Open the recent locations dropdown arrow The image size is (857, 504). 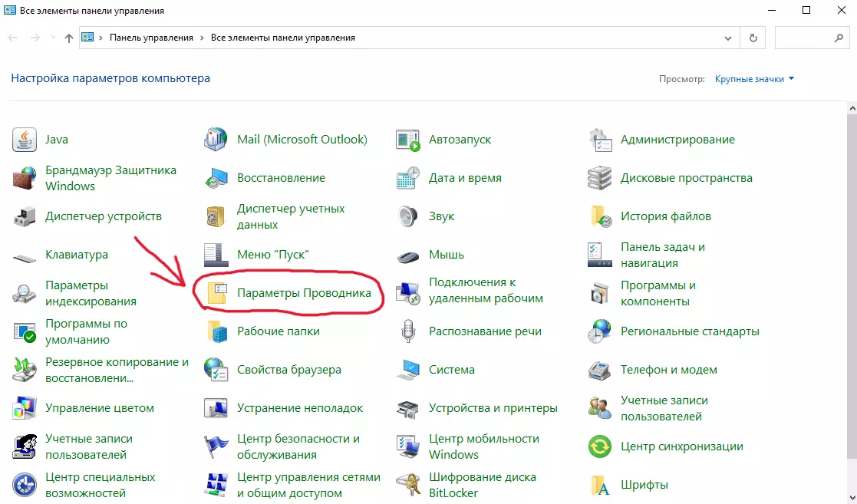(53, 38)
